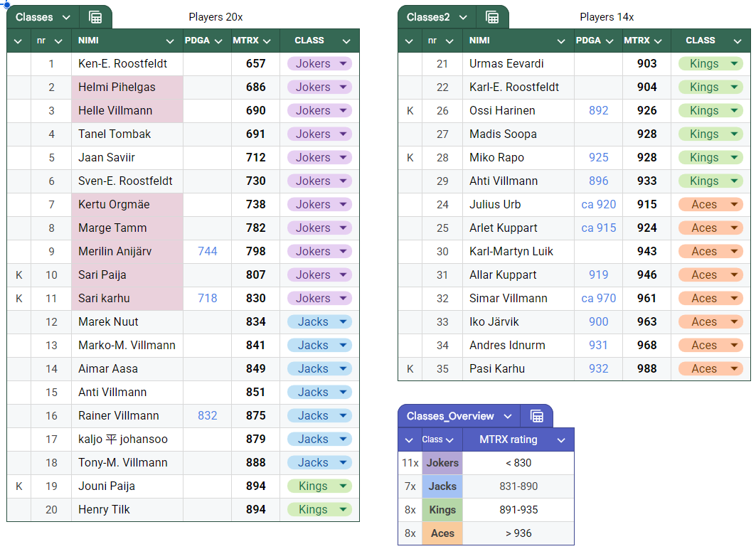
Task: Select the Players 20x header text
Action: click(215, 17)
